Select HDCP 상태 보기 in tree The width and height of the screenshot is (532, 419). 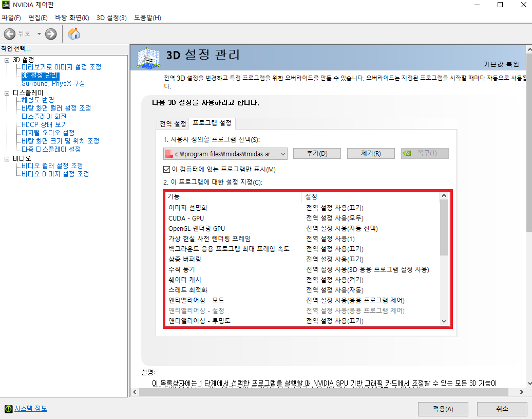tap(45, 124)
